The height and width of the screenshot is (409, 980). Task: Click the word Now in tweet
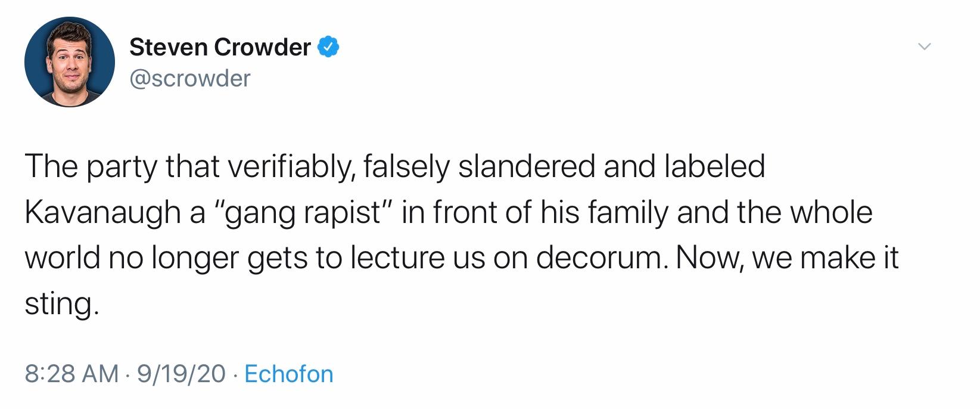point(709,259)
